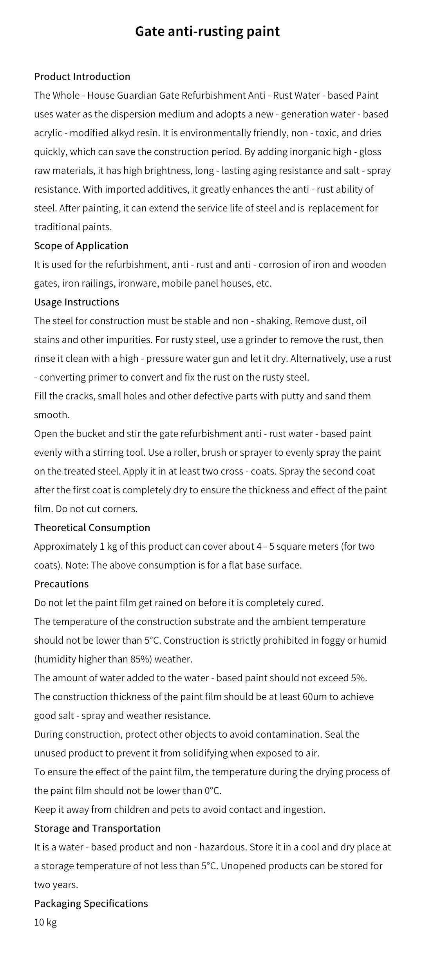Click the line about children and pets

[x=180, y=809]
